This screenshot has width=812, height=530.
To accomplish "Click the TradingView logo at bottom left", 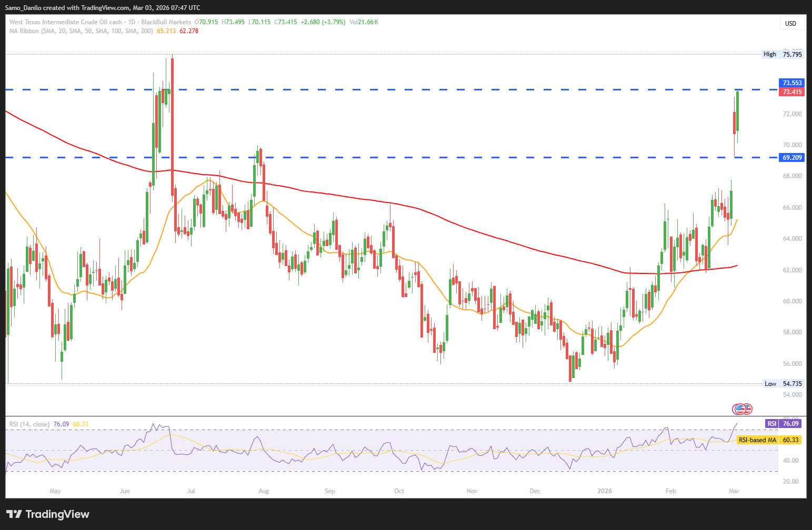I will click(48, 514).
